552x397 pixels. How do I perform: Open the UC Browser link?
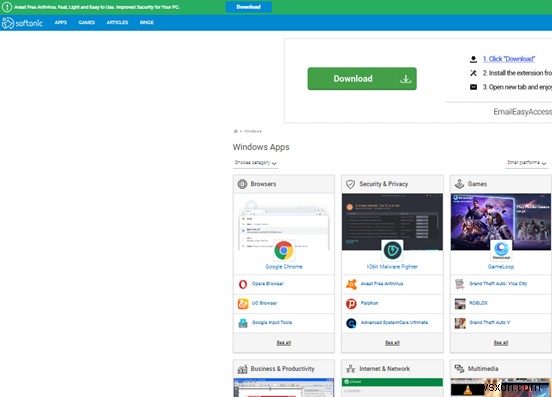click(264, 303)
